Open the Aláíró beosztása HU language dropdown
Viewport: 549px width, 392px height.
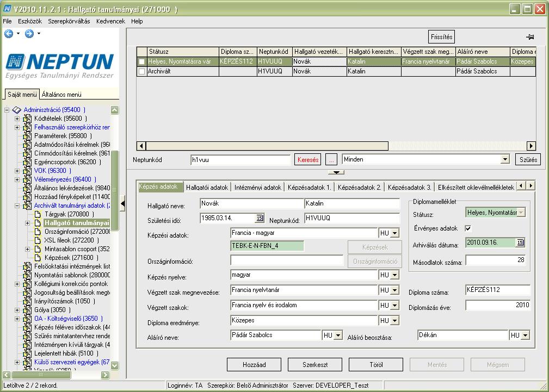[525, 335]
